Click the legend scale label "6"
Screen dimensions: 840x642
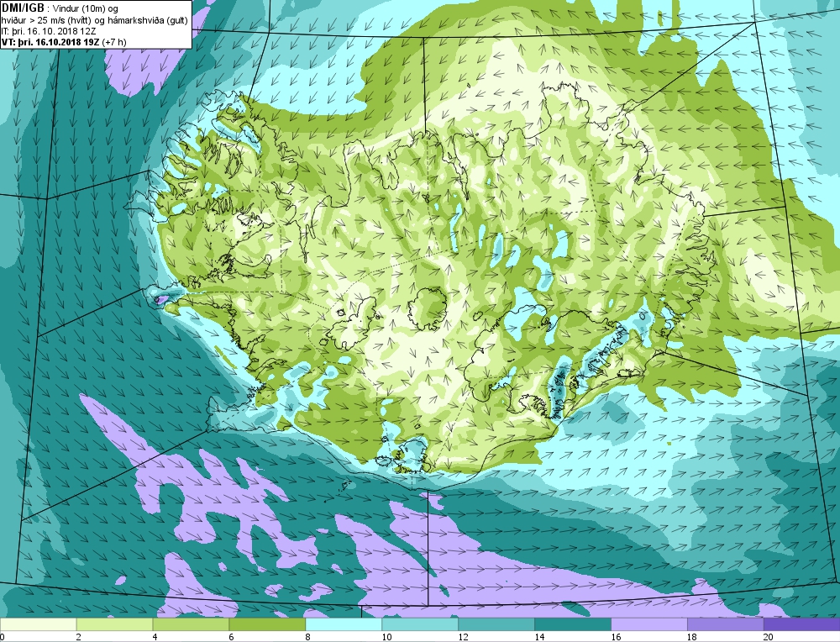pyautogui.click(x=231, y=637)
